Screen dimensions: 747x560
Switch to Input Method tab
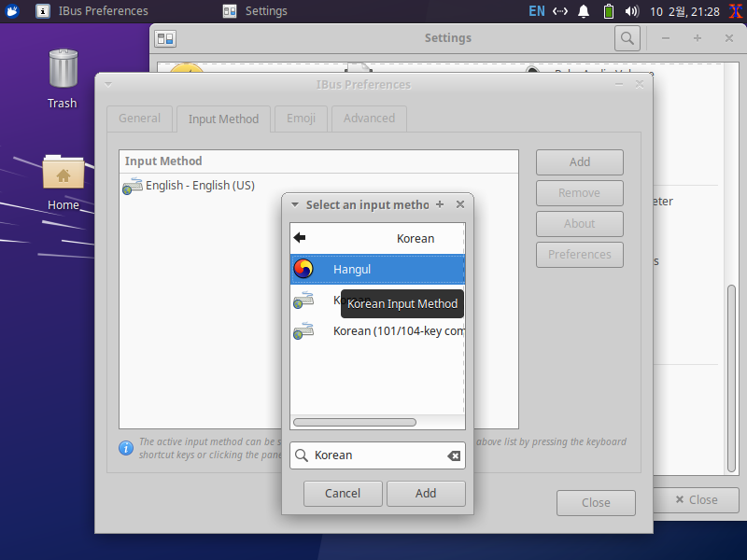[223, 119]
